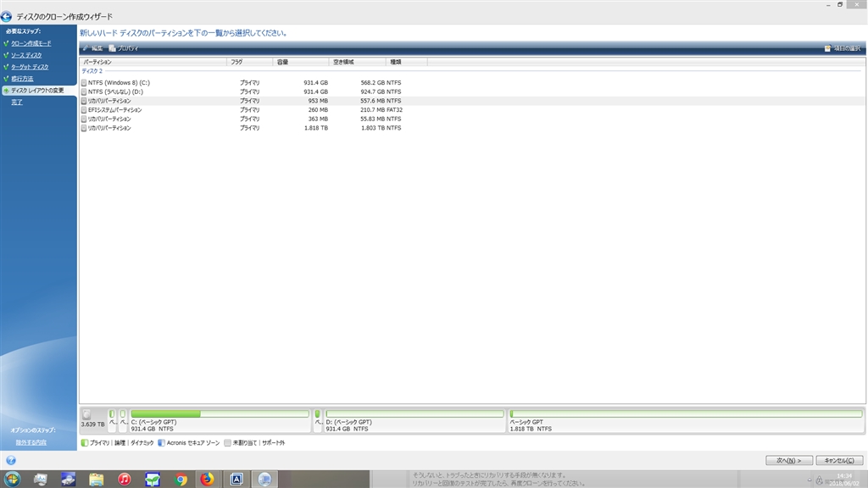Screen dimensions: 868x488
Task: Open the File Explorer folder taskbar icon
Action: pos(97,480)
